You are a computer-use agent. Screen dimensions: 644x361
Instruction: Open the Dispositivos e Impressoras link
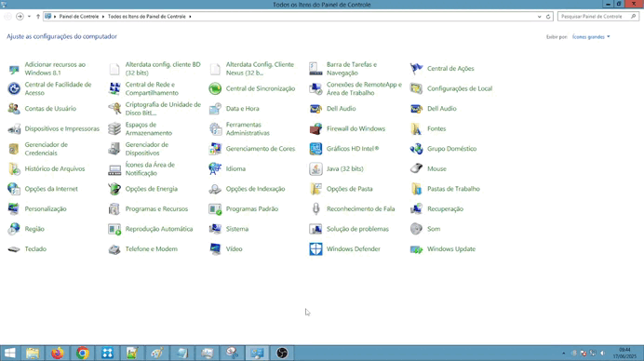tap(62, 129)
